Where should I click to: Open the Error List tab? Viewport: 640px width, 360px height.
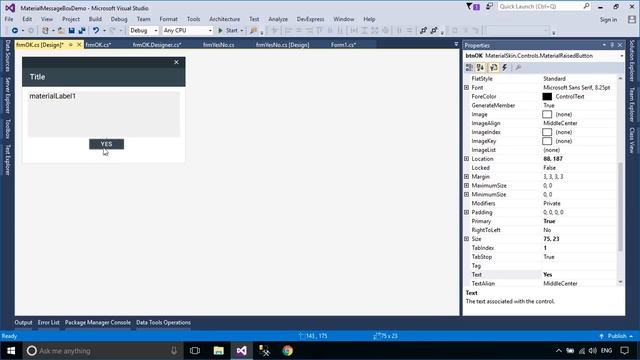point(49,322)
